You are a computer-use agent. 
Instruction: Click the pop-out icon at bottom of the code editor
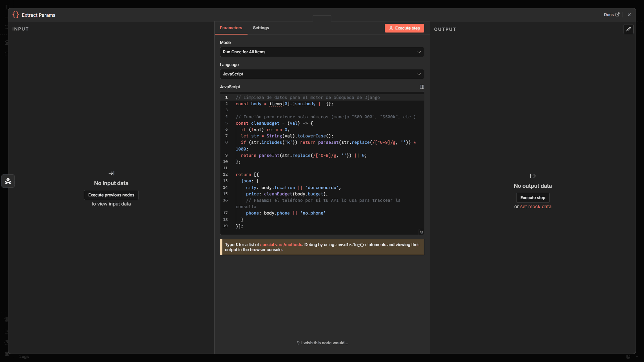click(421, 232)
